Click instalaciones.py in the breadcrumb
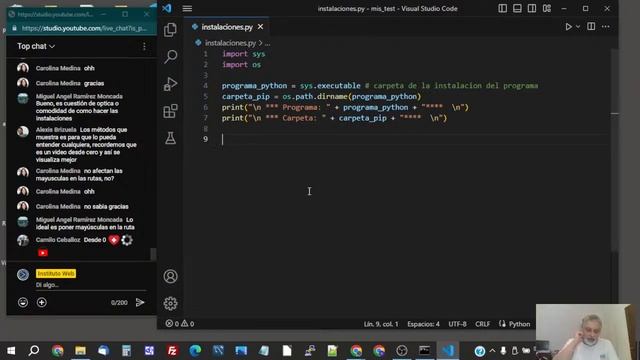 pos(230,43)
